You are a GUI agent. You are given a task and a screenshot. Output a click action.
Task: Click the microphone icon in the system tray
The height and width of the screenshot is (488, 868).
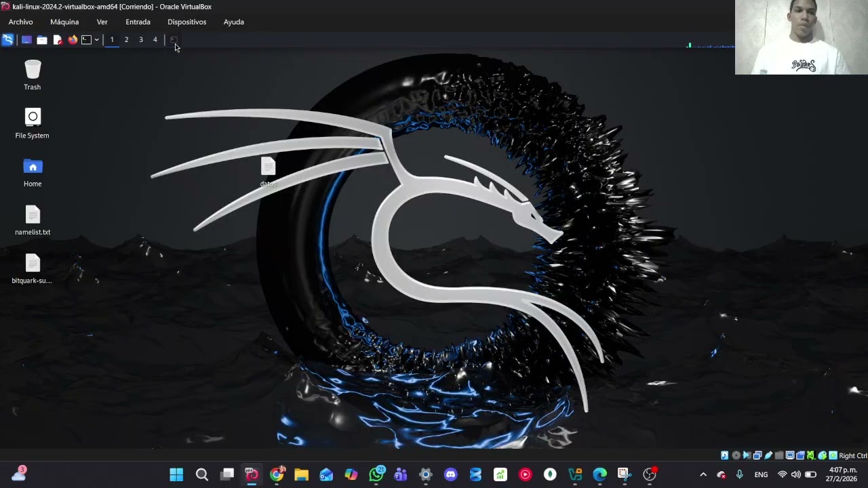(x=739, y=474)
